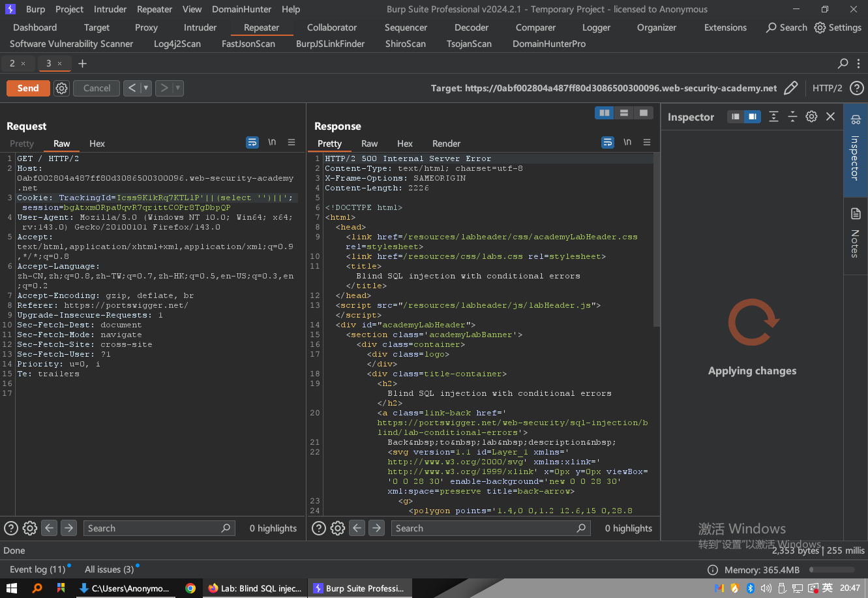This screenshot has height=598, width=868.
Task: Go to previous match in request search
Action: (50, 528)
